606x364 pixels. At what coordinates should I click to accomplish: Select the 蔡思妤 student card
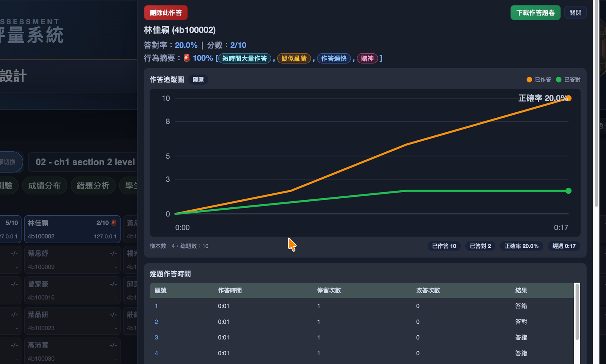click(x=72, y=260)
